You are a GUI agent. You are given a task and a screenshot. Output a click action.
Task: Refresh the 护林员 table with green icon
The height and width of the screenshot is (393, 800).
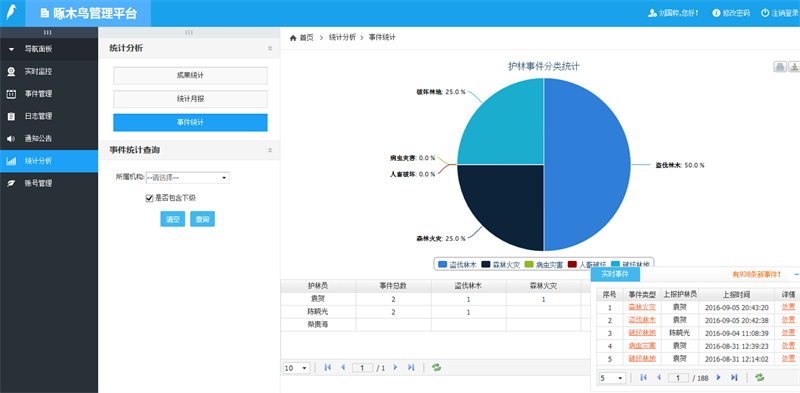pyautogui.click(x=436, y=367)
